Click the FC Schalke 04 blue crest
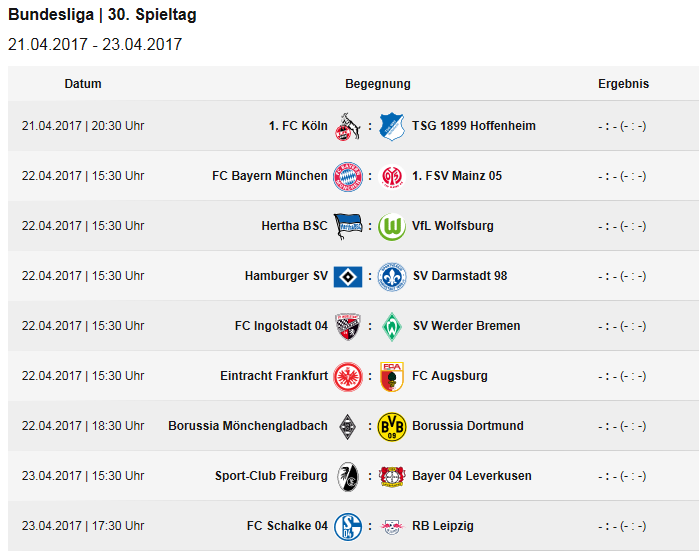Image resolution: width=699 pixels, height=552 pixels. [x=348, y=527]
